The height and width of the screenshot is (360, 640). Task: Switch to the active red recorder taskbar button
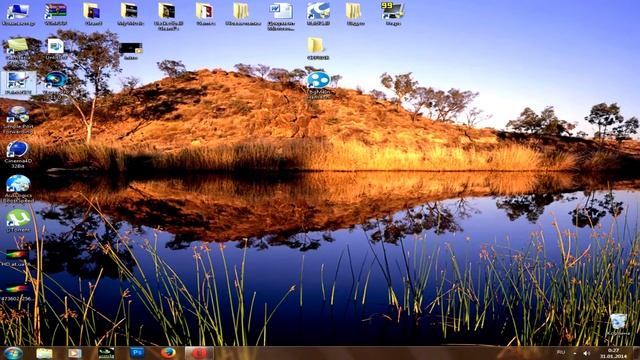coord(199,353)
